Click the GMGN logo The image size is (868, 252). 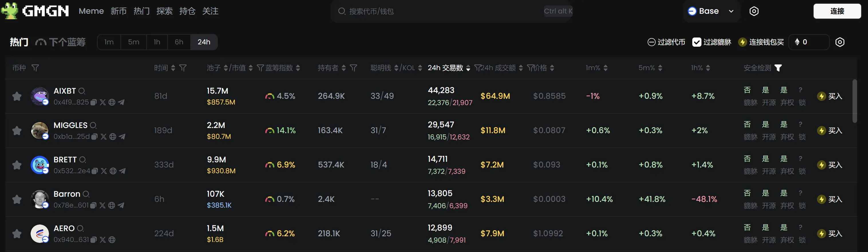click(35, 11)
